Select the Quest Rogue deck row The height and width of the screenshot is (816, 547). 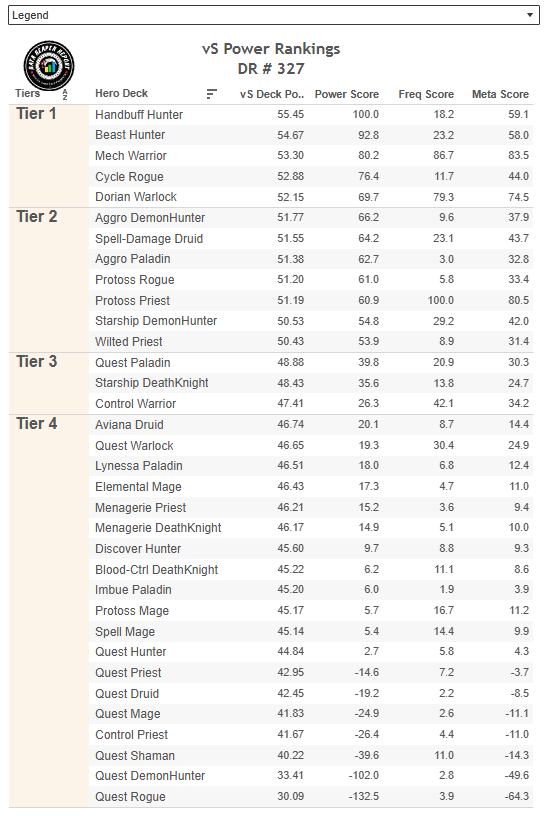[x=311, y=797]
